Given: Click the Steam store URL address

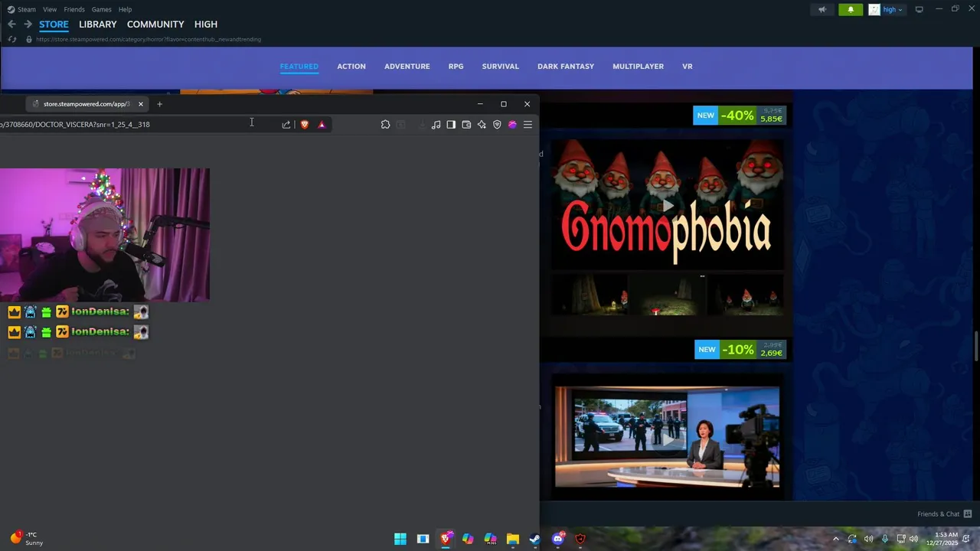Looking at the screenshot, I should (149, 39).
